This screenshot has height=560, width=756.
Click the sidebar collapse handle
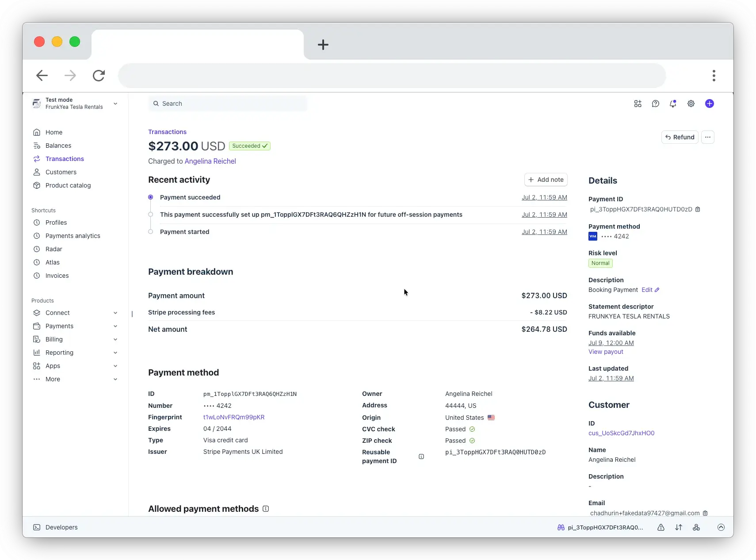click(x=132, y=314)
